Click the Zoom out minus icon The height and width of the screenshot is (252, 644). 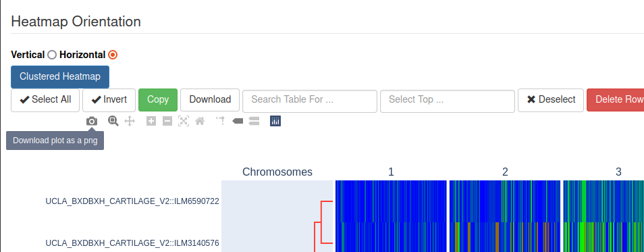(x=167, y=122)
